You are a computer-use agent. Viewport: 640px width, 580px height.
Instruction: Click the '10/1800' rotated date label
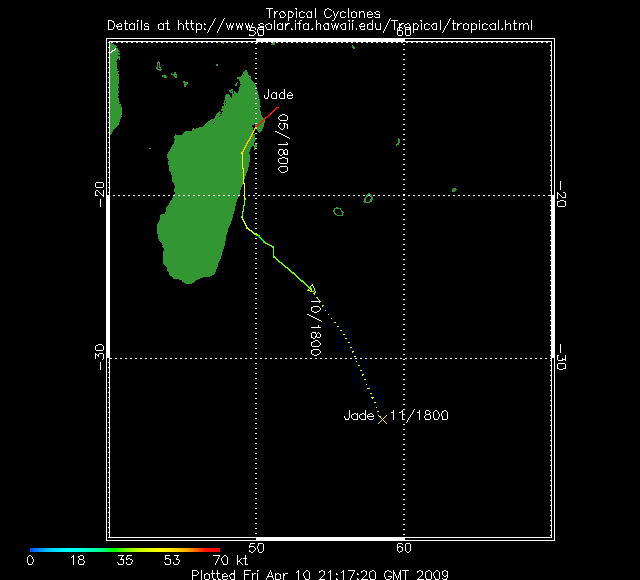point(316,326)
